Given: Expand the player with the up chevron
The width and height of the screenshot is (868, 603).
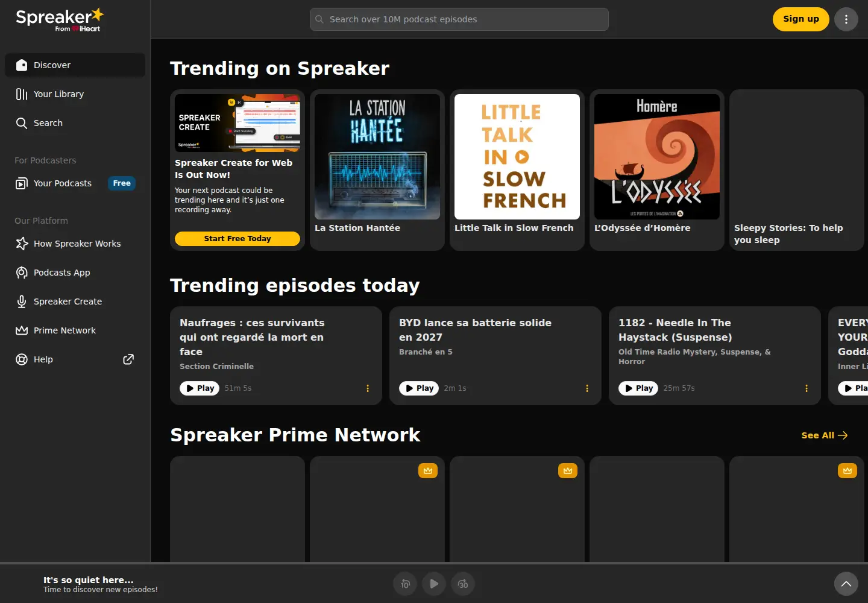Looking at the screenshot, I should coord(846,584).
